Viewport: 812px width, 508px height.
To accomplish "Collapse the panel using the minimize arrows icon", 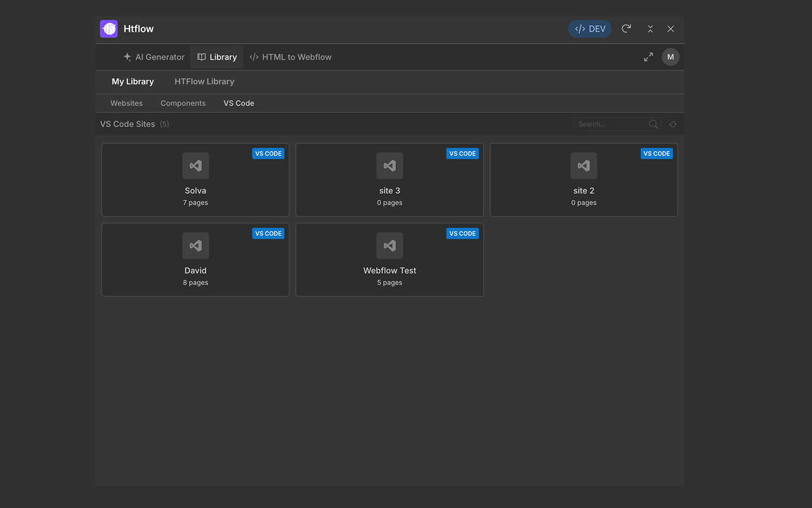I will (650, 29).
